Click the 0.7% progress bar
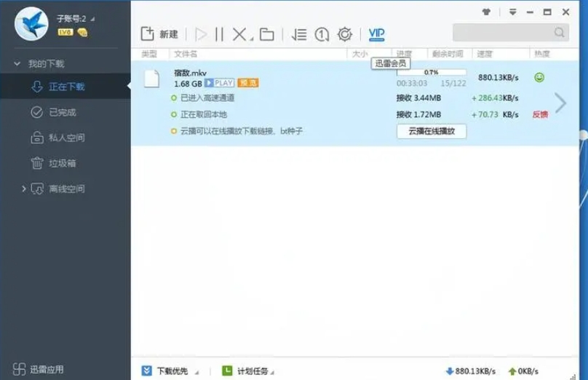This screenshot has height=380, width=588. coord(432,72)
